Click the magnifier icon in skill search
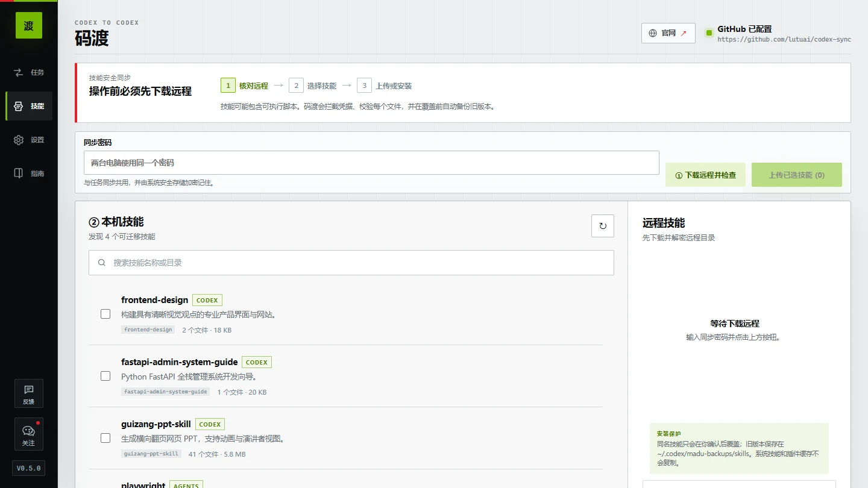868x488 pixels. point(101,263)
